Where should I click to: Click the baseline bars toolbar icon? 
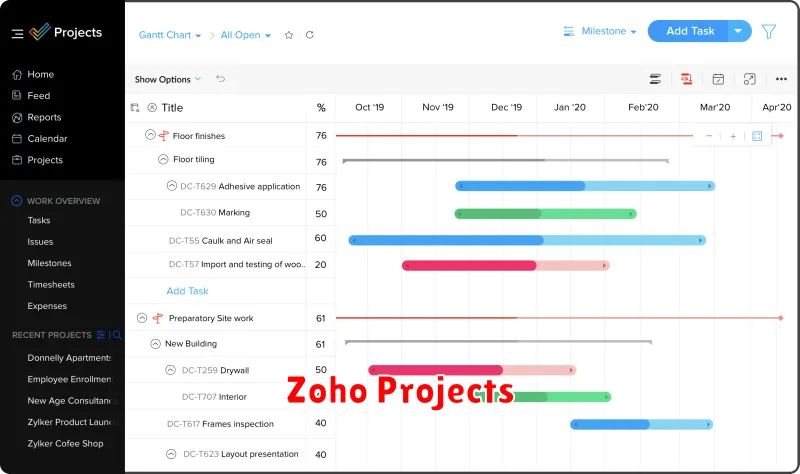pos(655,79)
